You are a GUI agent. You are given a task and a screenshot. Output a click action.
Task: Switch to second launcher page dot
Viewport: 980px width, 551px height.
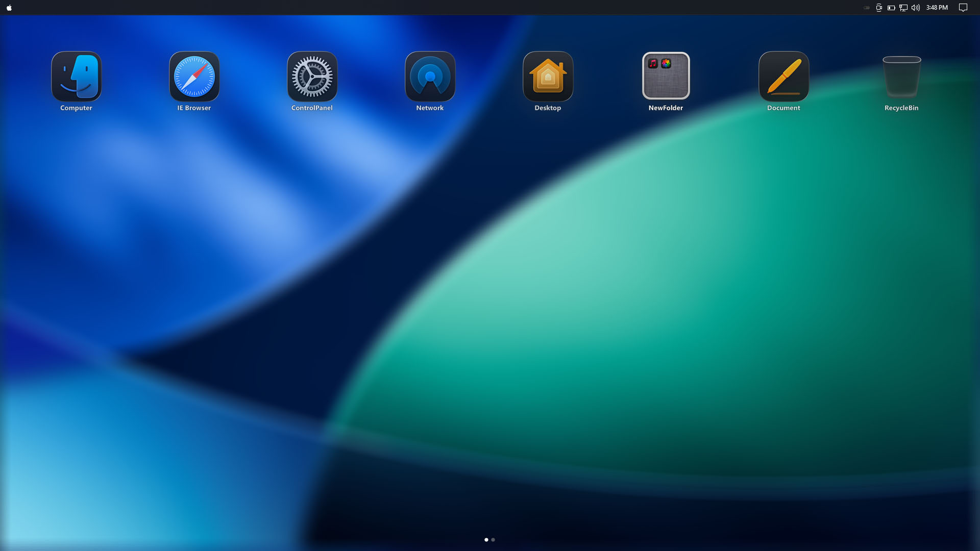pos(493,540)
